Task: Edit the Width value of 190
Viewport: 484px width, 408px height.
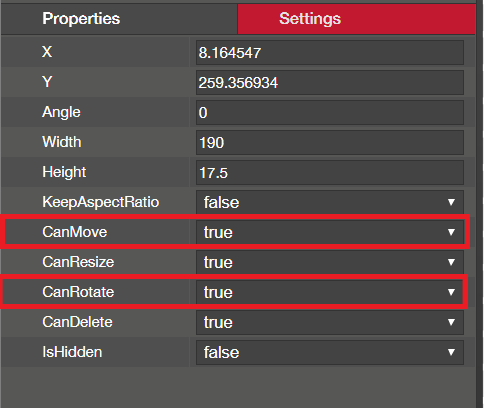Action: [x=330, y=142]
